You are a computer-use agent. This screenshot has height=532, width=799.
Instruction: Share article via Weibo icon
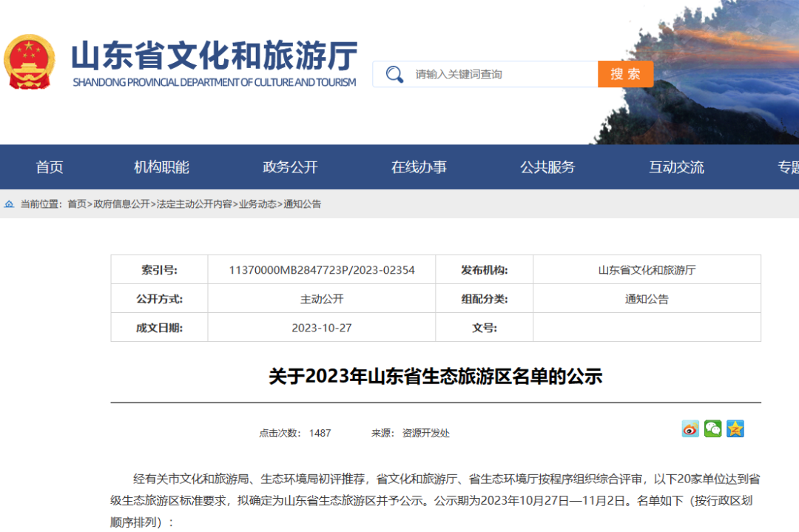(x=690, y=428)
